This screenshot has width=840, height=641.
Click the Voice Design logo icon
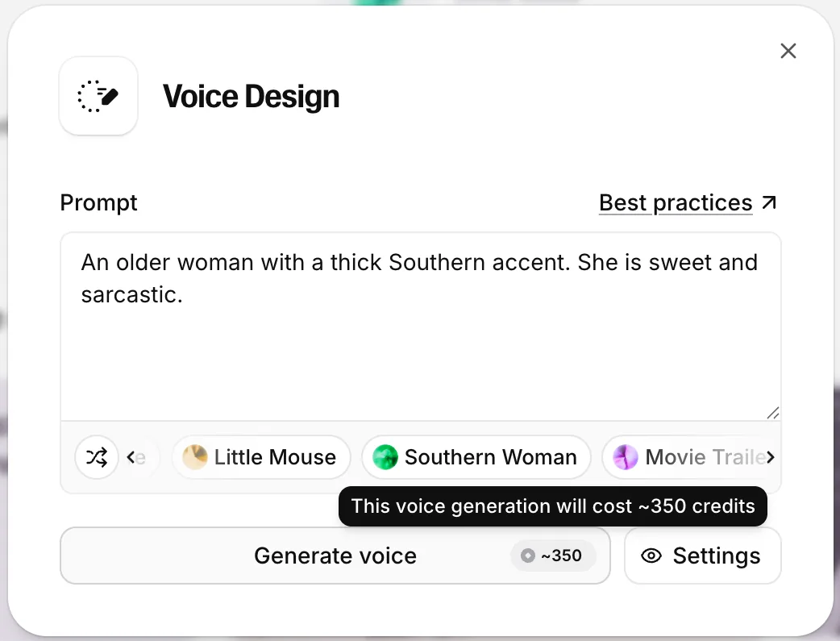[98, 96]
